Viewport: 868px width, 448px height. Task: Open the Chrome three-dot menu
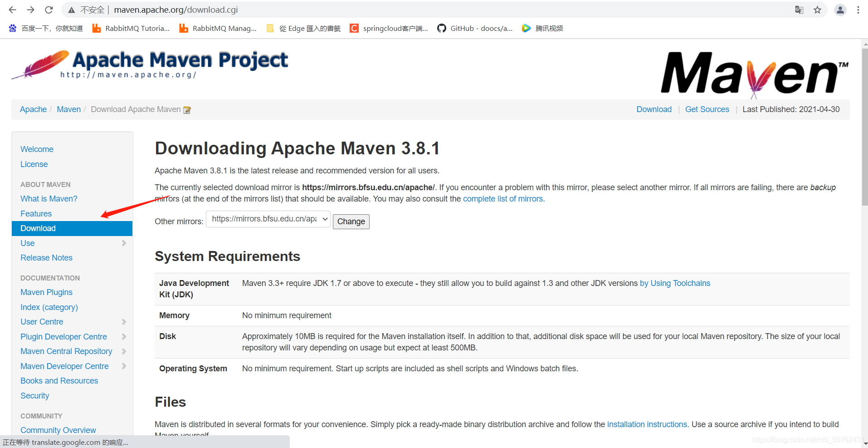pos(858,10)
